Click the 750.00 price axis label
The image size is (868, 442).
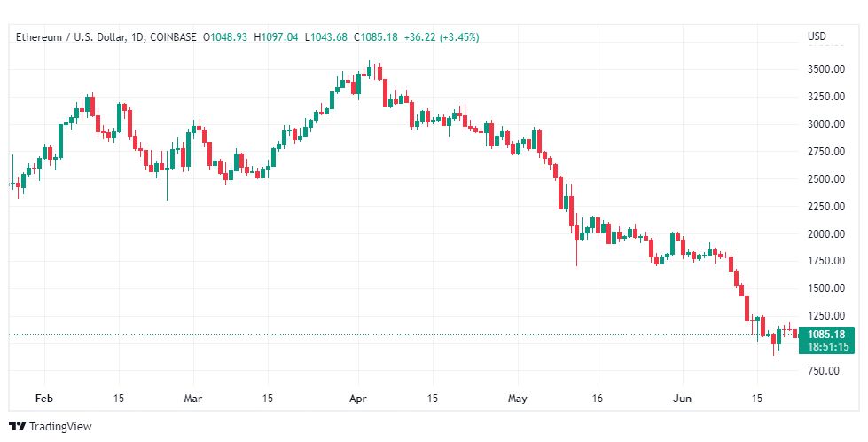coord(823,370)
